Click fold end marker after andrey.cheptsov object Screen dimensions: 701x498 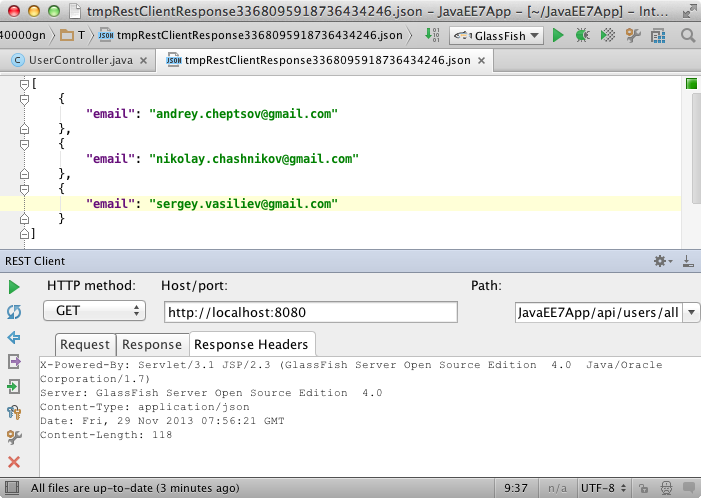[25, 129]
